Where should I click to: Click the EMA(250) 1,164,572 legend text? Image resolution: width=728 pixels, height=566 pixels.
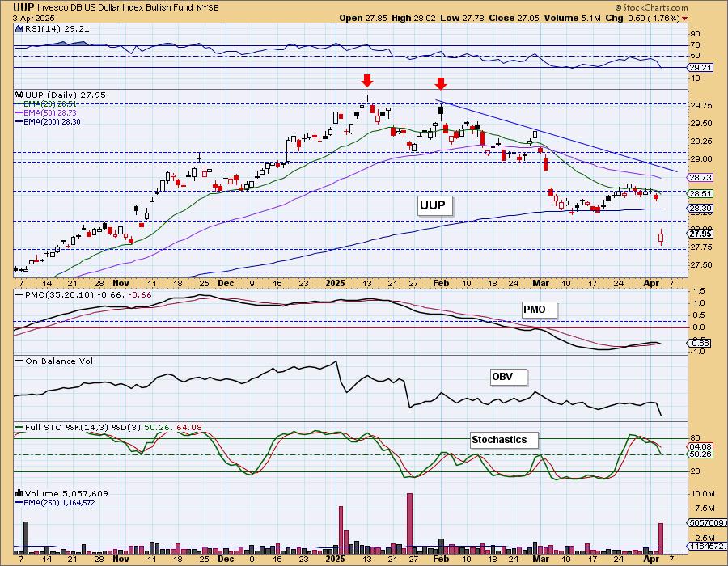tap(59, 502)
